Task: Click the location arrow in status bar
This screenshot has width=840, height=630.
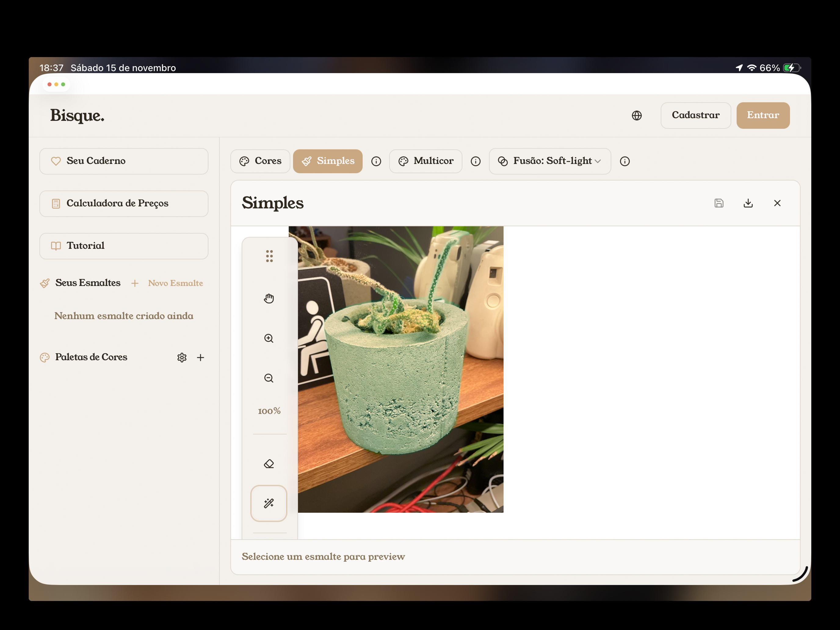Action: click(x=739, y=68)
